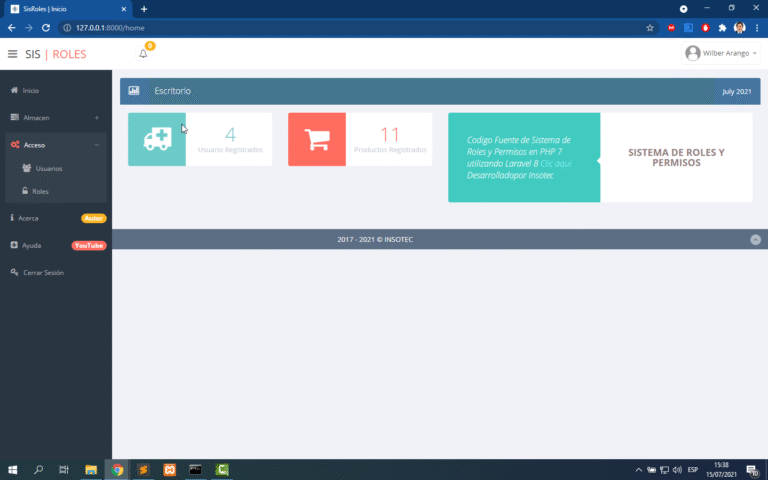The width and height of the screenshot is (768, 480).
Task: Open Chrome from the Windows taskbar
Action: [117, 469]
